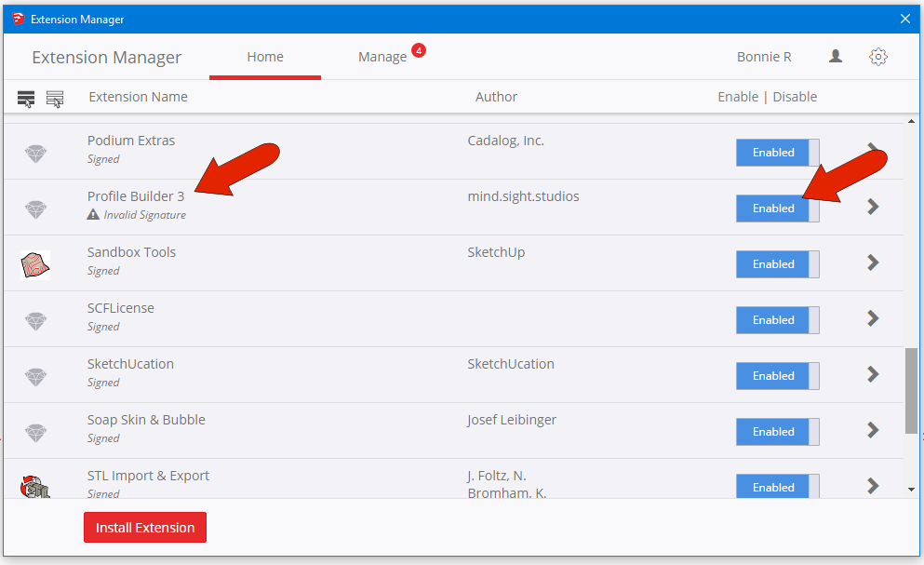
Task: Click the Install Extension button
Action: tap(145, 527)
